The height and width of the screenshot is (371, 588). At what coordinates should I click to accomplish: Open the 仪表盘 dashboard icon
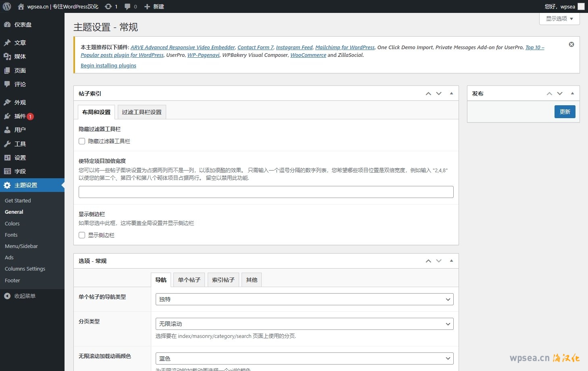pyautogui.click(x=7, y=25)
